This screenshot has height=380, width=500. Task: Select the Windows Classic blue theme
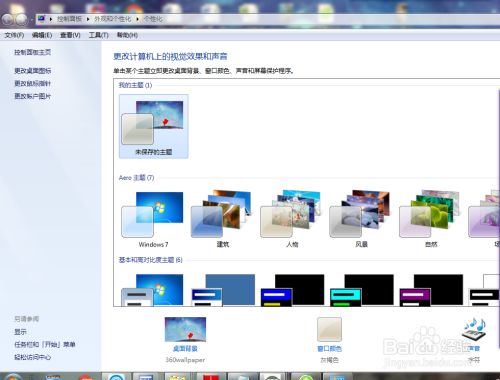pos(223,289)
